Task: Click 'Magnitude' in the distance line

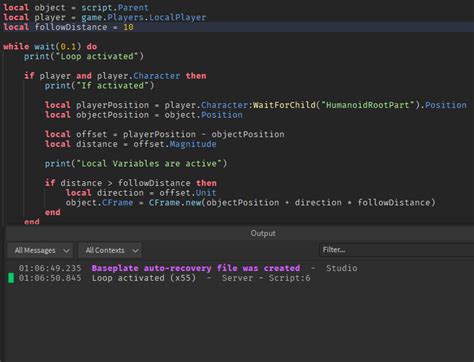Action: (x=193, y=144)
